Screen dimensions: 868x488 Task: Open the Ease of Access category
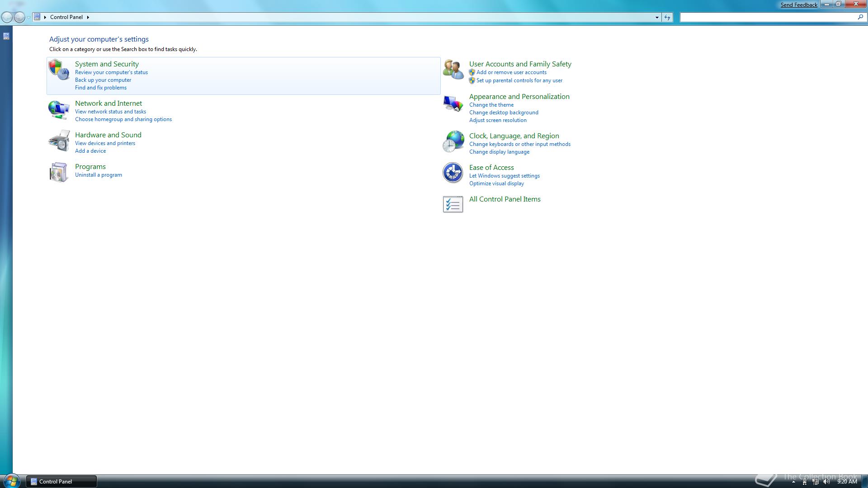491,168
